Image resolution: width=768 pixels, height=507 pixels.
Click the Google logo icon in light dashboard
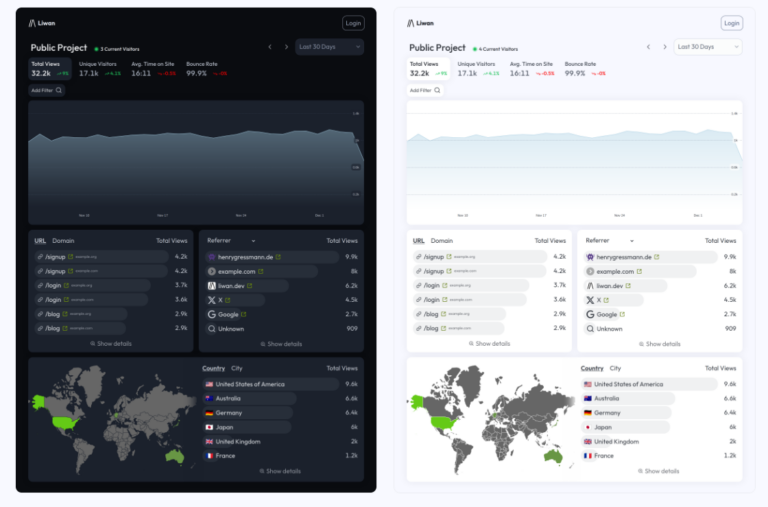[x=590, y=314]
